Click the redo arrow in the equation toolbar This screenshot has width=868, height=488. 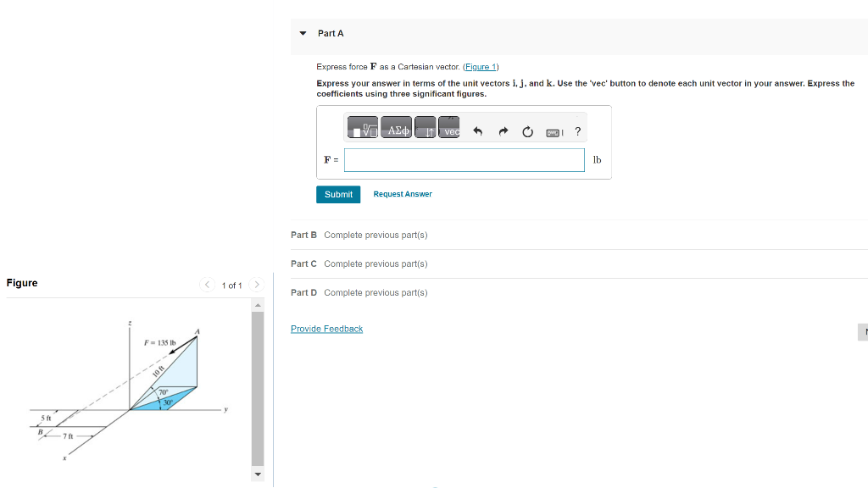click(x=503, y=130)
